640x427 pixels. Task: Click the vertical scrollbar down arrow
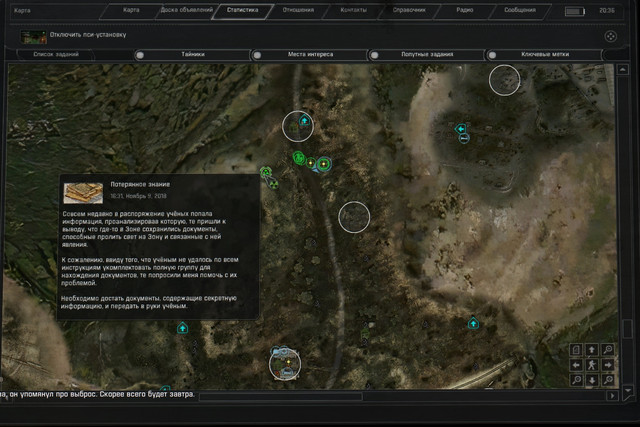click(x=628, y=391)
